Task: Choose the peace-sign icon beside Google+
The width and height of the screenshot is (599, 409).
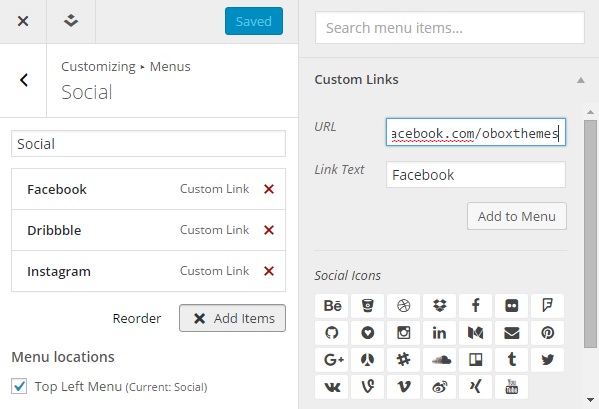Action: pyautogui.click(x=367, y=360)
